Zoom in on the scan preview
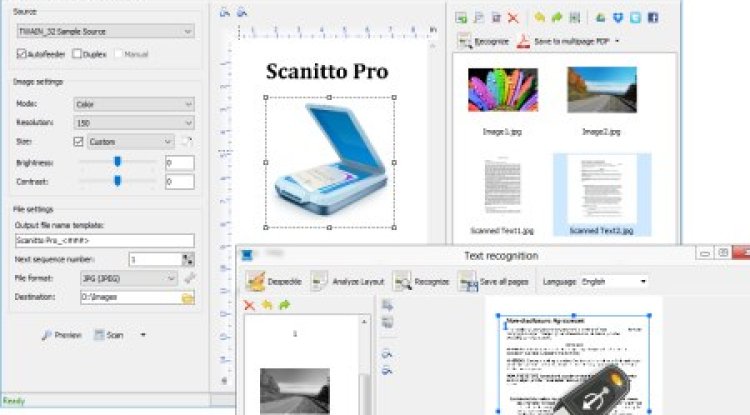Viewport: 750px width, 415px height. [225, 13]
